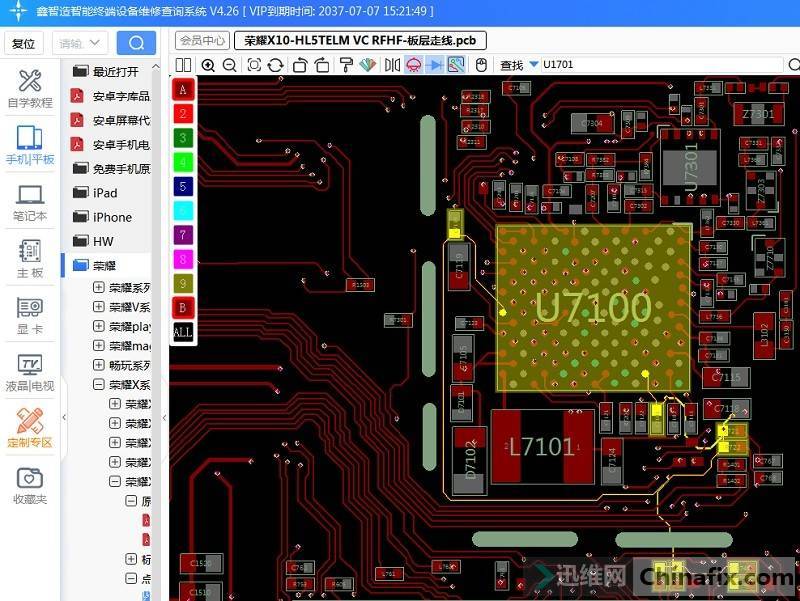The image size is (800, 601).
Task: Click the zoom out magnifier icon
Action: click(230, 65)
